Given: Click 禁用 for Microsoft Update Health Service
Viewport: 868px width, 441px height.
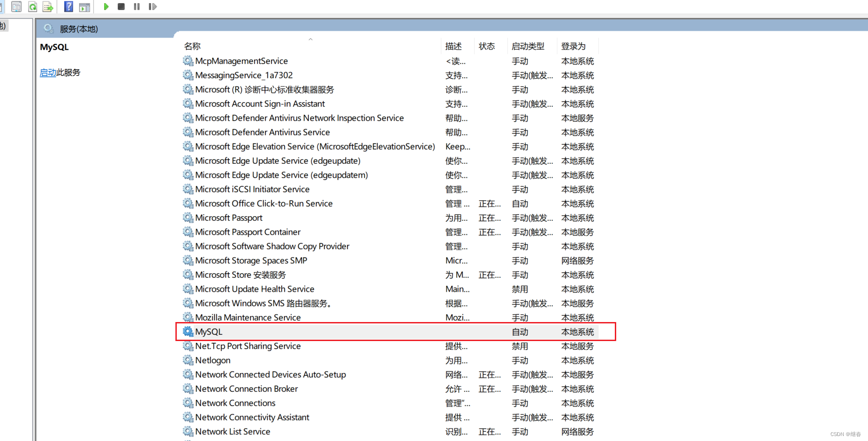Looking at the screenshot, I should (x=520, y=289).
